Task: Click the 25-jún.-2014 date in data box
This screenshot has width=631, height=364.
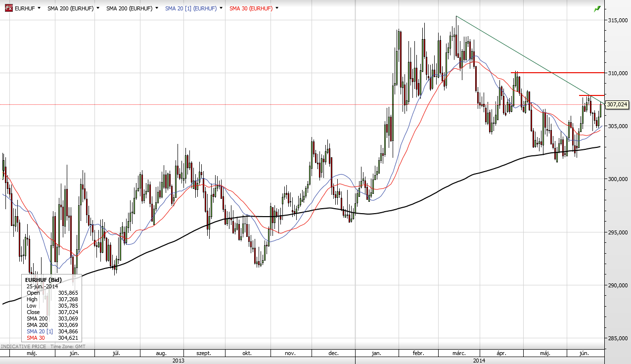Action: 43,286
